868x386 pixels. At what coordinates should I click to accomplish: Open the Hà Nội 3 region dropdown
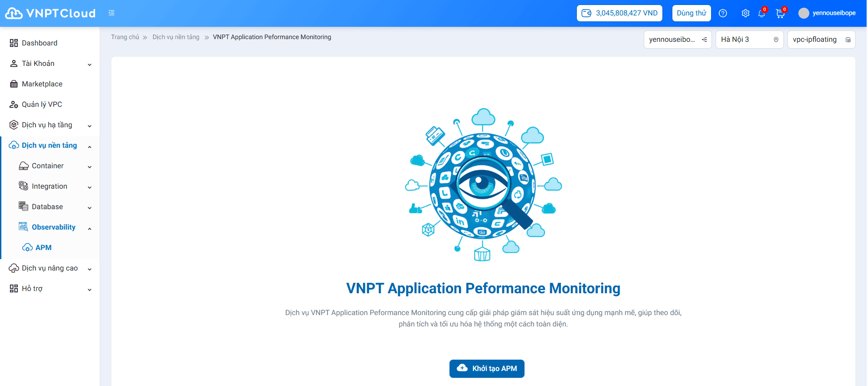[x=749, y=40]
